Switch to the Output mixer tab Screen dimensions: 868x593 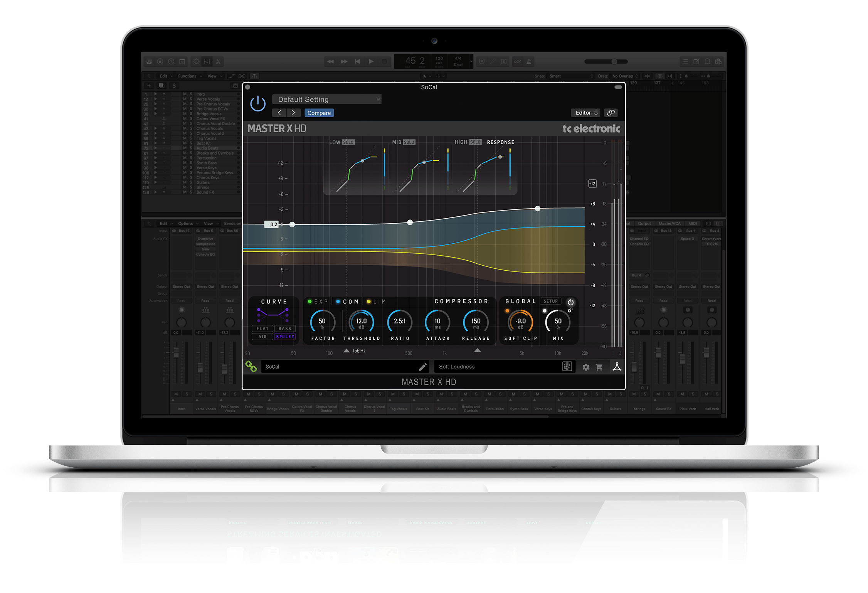coord(644,224)
